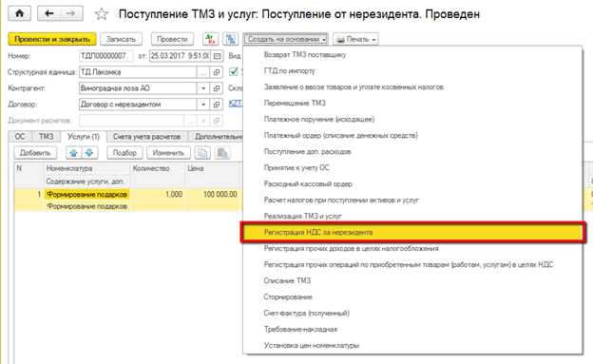Clear Документ расчетов field
Image resolution: width=593 pixels, height=364 pixels.
tap(203, 121)
